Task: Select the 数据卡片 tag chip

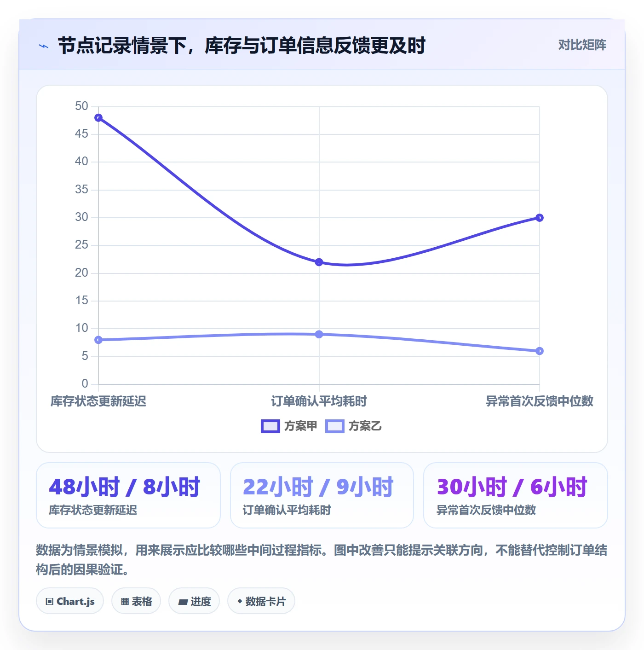Action: (x=261, y=601)
